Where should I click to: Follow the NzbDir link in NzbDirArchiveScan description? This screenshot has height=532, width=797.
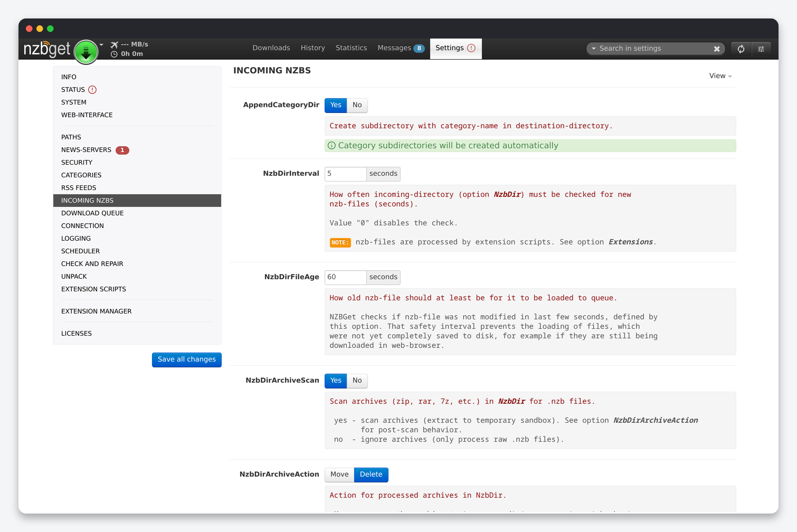(x=512, y=402)
